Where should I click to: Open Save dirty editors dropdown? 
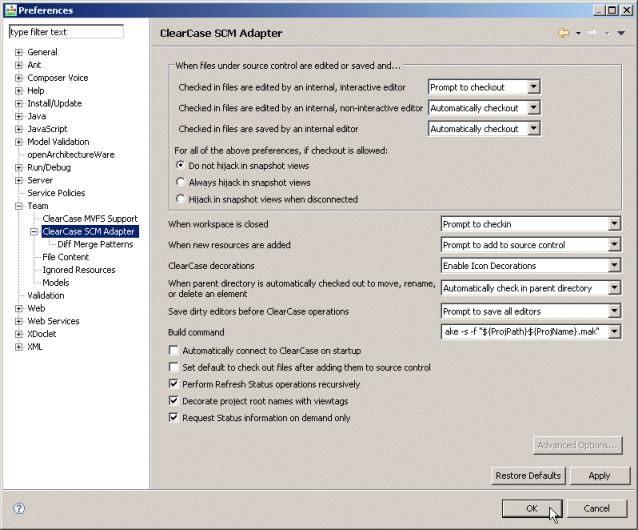point(531,311)
